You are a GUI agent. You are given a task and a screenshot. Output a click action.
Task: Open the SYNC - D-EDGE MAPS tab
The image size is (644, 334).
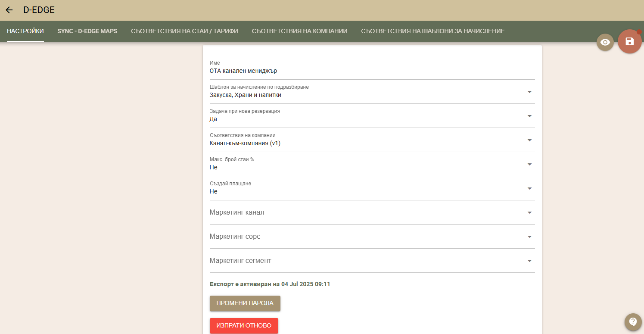point(87,31)
